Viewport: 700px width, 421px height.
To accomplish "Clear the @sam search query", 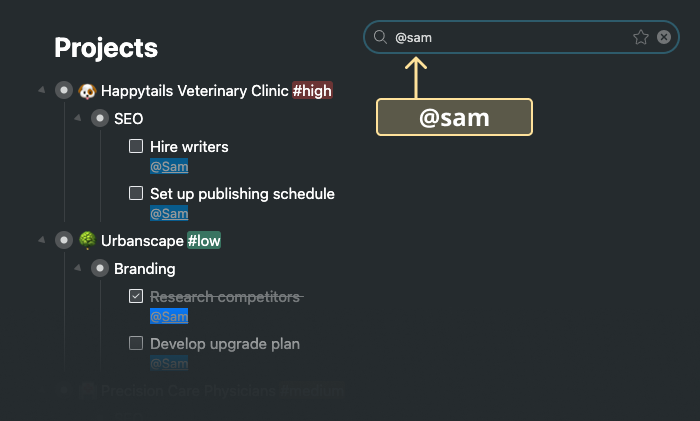I will (x=664, y=37).
